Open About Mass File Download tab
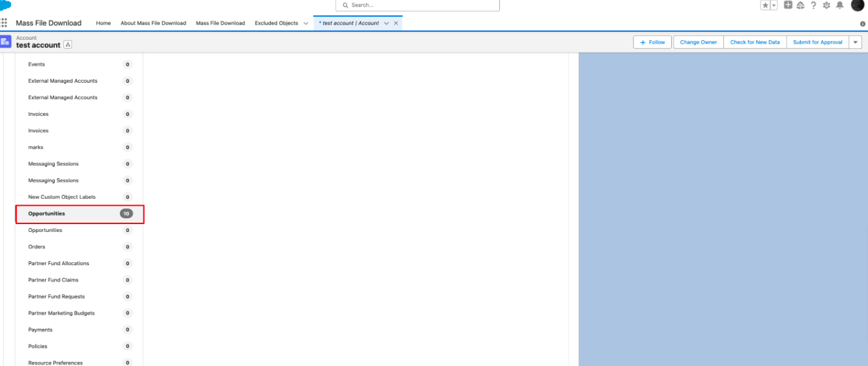868x366 pixels. click(153, 23)
